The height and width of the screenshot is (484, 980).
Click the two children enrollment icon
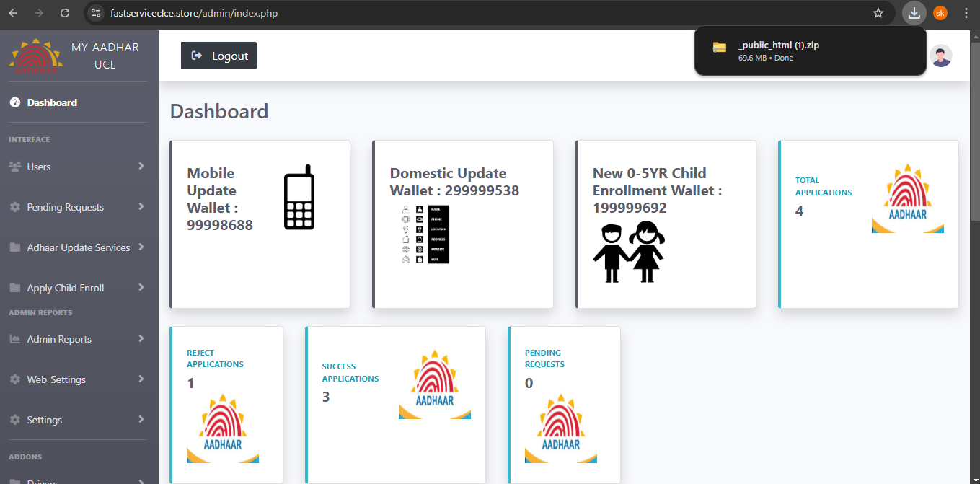(628, 252)
